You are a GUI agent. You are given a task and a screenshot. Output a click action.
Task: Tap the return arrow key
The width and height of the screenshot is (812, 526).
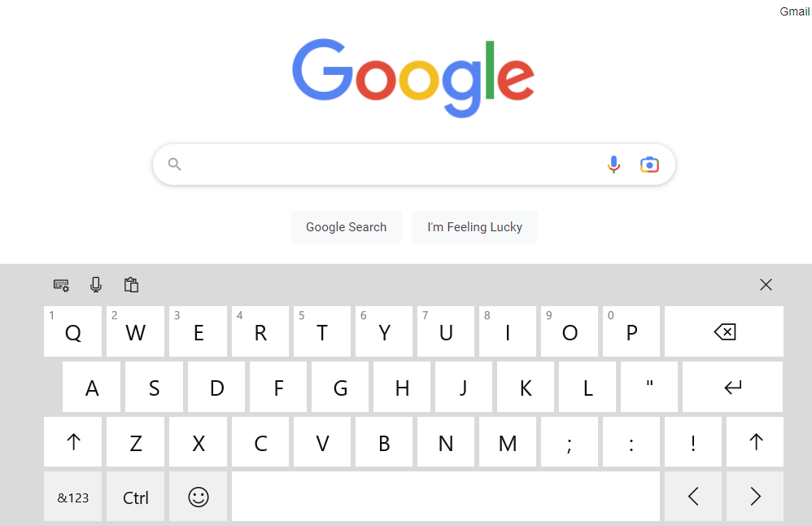pos(733,387)
